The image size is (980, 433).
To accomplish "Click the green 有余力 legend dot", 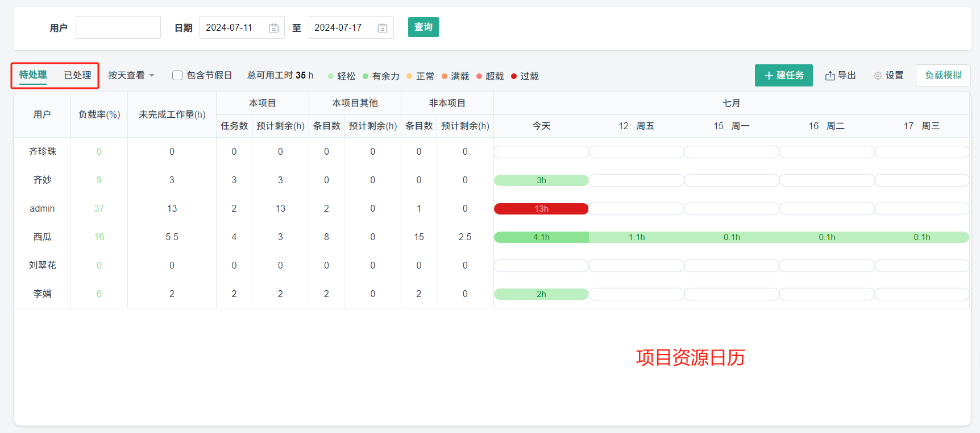I will click(366, 76).
